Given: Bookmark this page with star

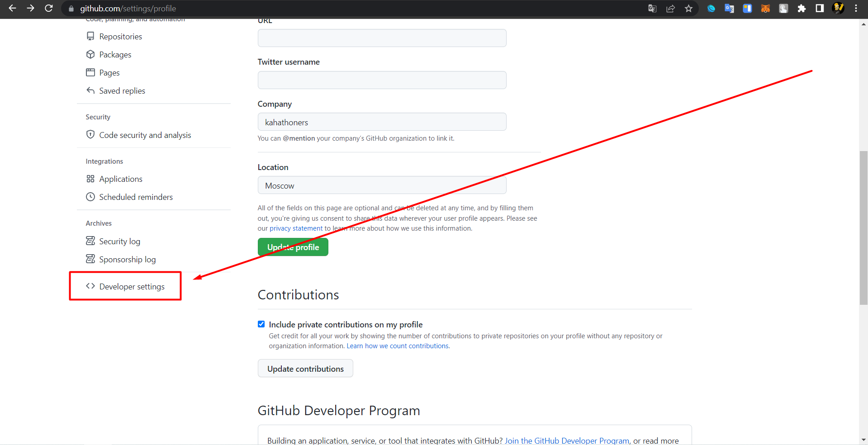Looking at the screenshot, I should point(688,8).
